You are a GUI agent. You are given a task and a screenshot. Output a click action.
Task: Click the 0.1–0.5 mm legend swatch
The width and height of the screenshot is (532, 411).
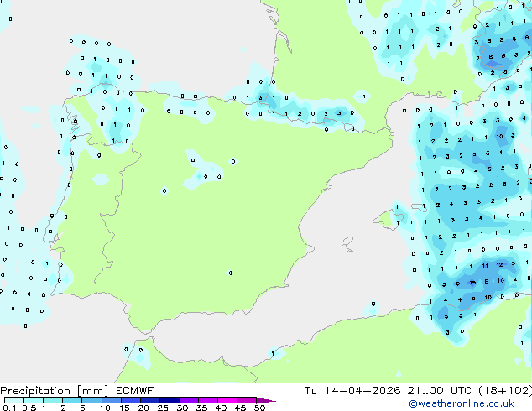coord(14,400)
